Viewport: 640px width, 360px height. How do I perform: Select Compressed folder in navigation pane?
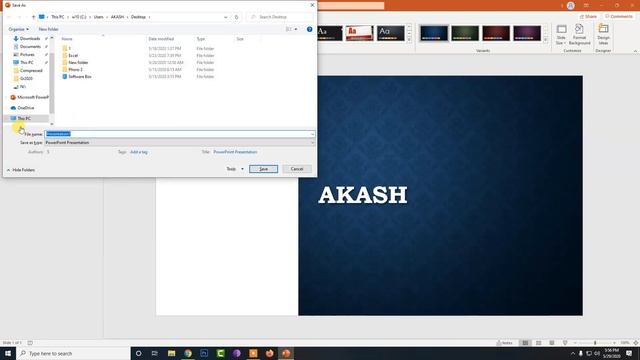pyautogui.click(x=31, y=71)
